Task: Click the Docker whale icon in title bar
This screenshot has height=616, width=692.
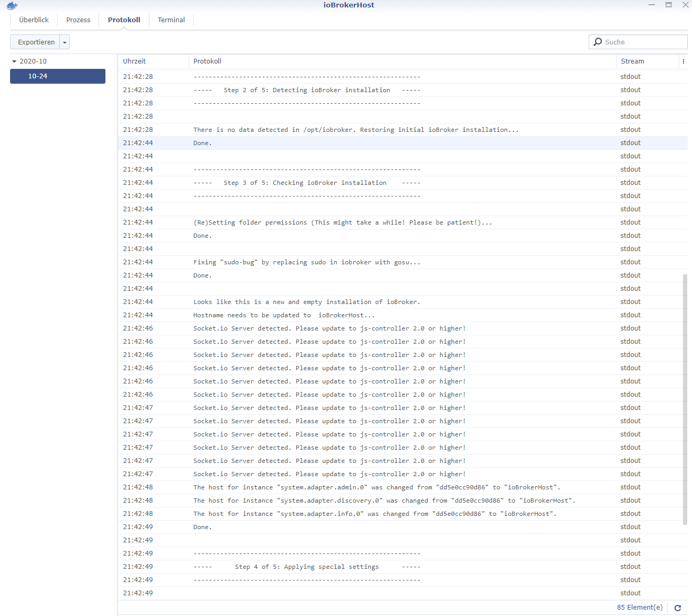Action: pos(12,6)
